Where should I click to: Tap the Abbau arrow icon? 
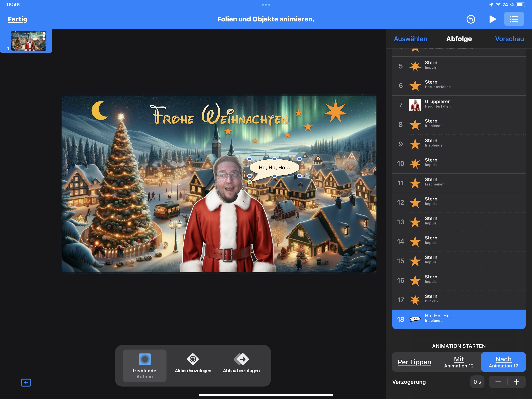pyautogui.click(x=241, y=359)
